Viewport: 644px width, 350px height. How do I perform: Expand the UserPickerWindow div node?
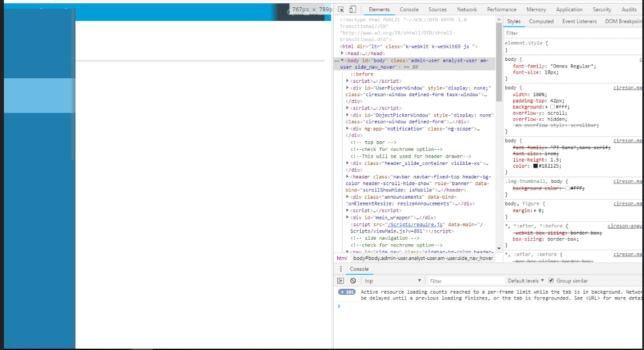(348, 88)
